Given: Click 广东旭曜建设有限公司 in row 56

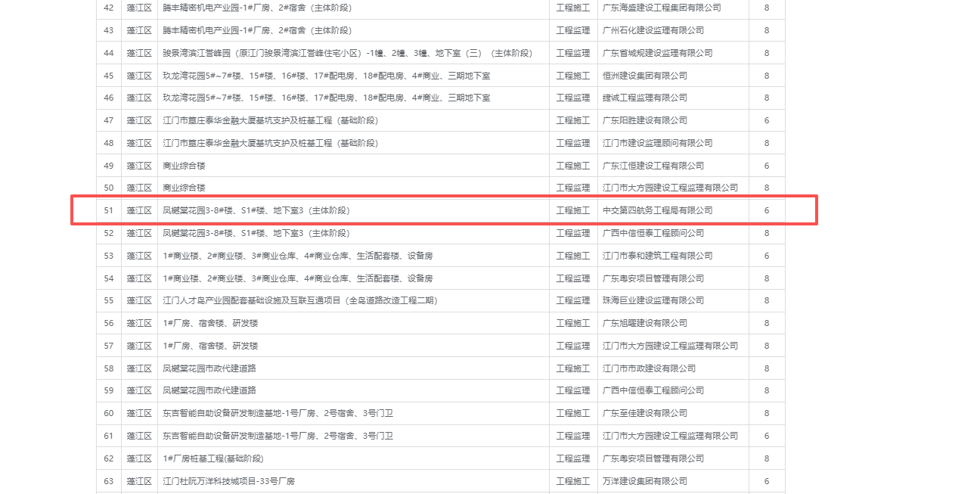Looking at the screenshot, I should (x=644, y=323).
